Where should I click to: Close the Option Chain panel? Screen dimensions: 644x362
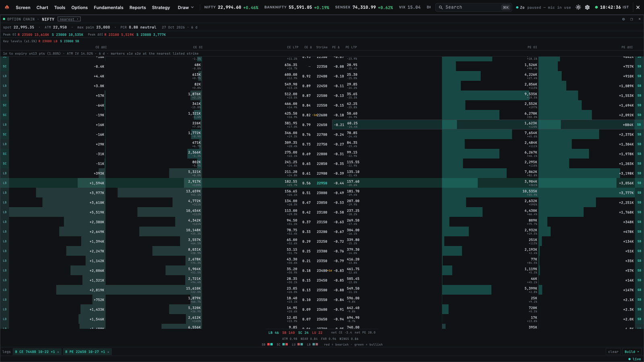coord(640,19)
